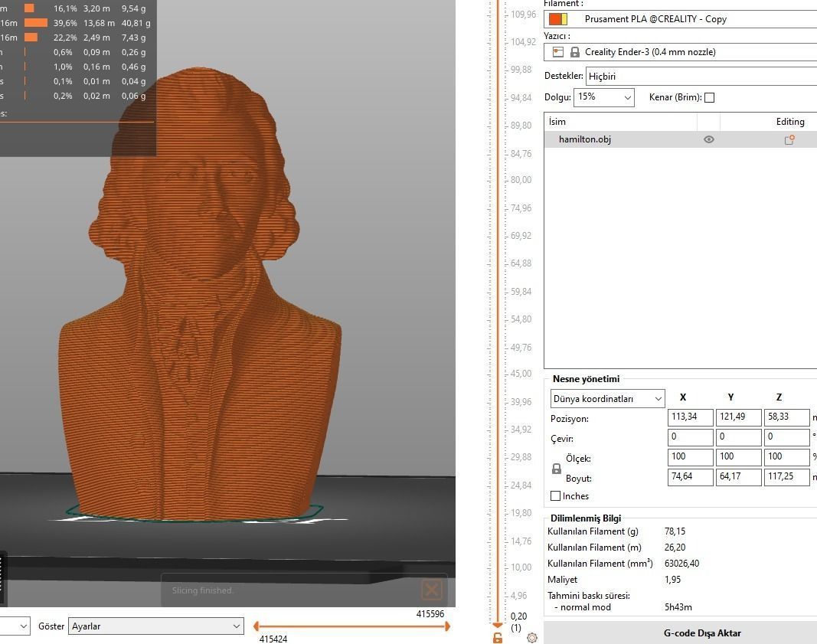Click the 59,84 mark on vertical ruler
Image resolution: width=817 pixels, height=644 pixels.
click(x=521, y=292)
